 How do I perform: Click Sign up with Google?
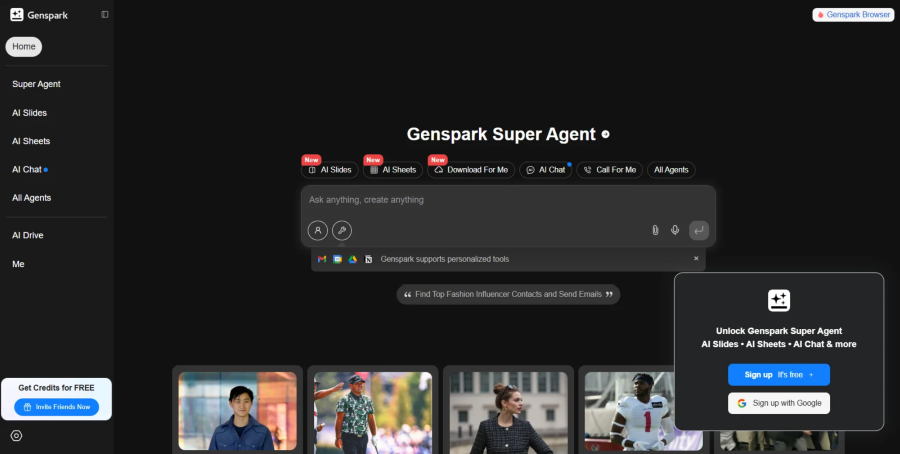pos(778,403)
